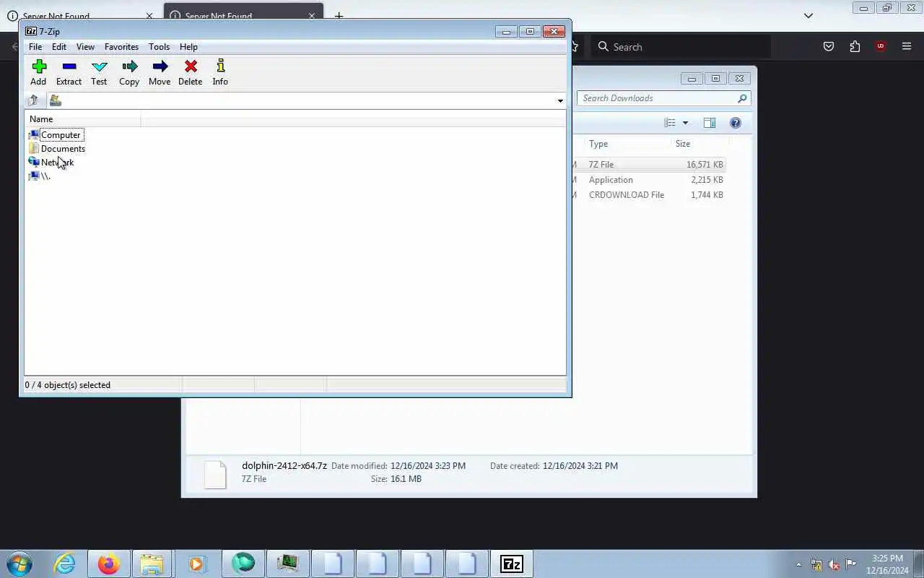Click the Size 16.1 MB value in details pane

pyautogui.click(x=406, y=479)
